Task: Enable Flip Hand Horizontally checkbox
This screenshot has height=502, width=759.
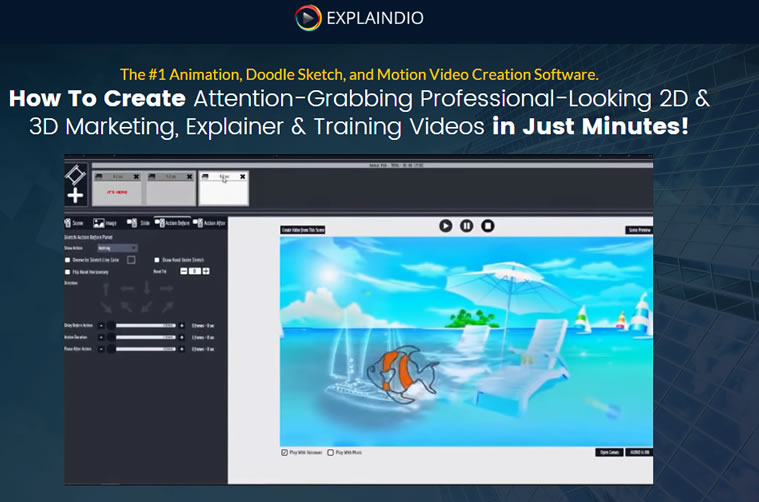Action: pyautogui.click(x=67, y=272)
